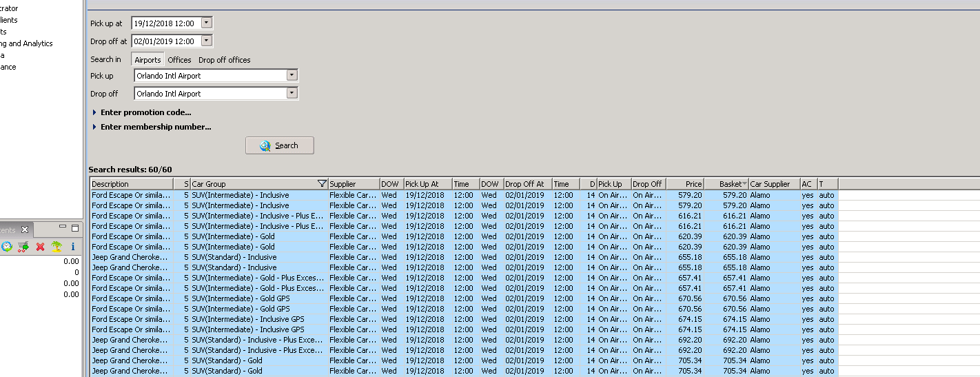Minimize the Contents panel view
The height and width of the screenshot is (377, 980).
(63, 227)
